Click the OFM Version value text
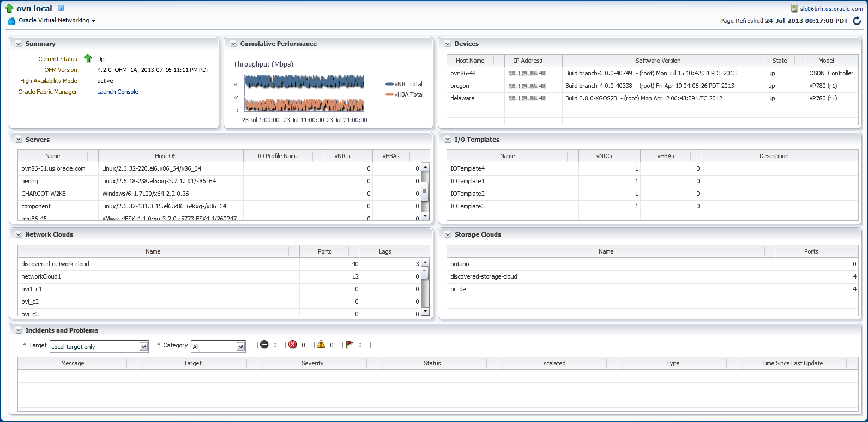The height and width of the screenshot is (422, 868). [x=153, y=70]
